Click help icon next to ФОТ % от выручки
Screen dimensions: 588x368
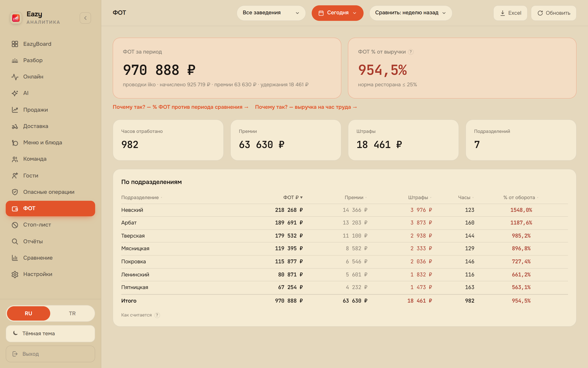pyautogui.click(x=411, y=52)
